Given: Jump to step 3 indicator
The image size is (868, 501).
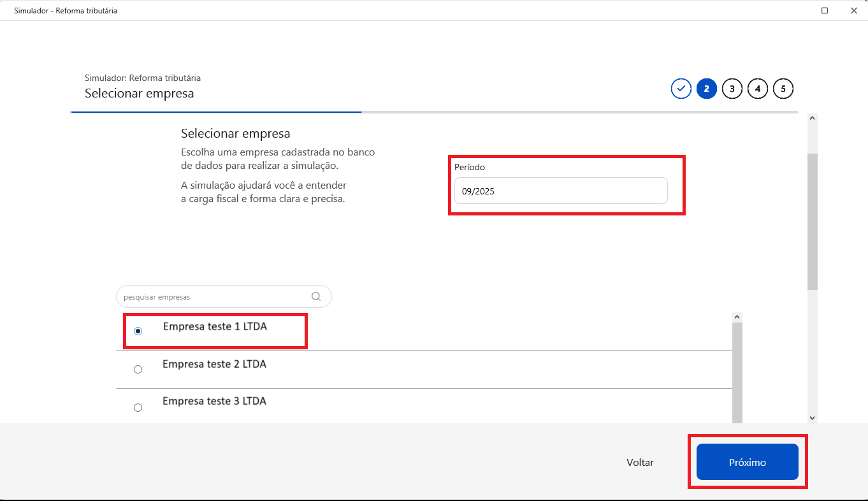Looking at the screenshot, I should 732,89.
